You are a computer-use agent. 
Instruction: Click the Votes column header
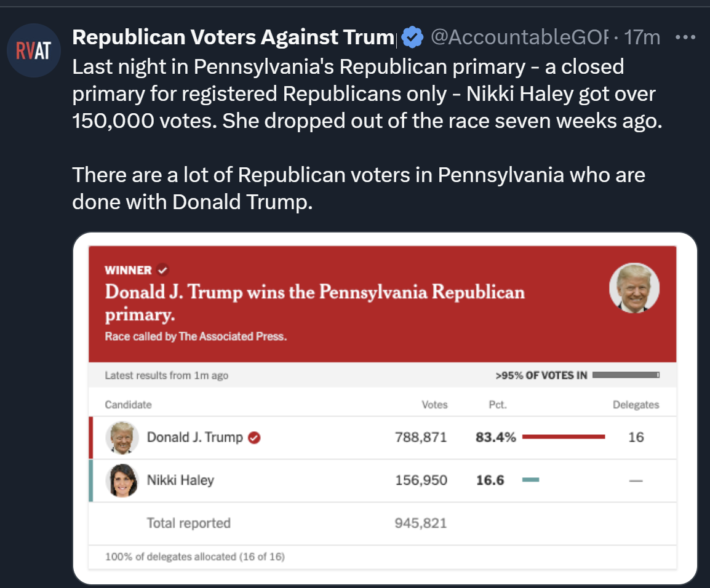pos(435,405)
